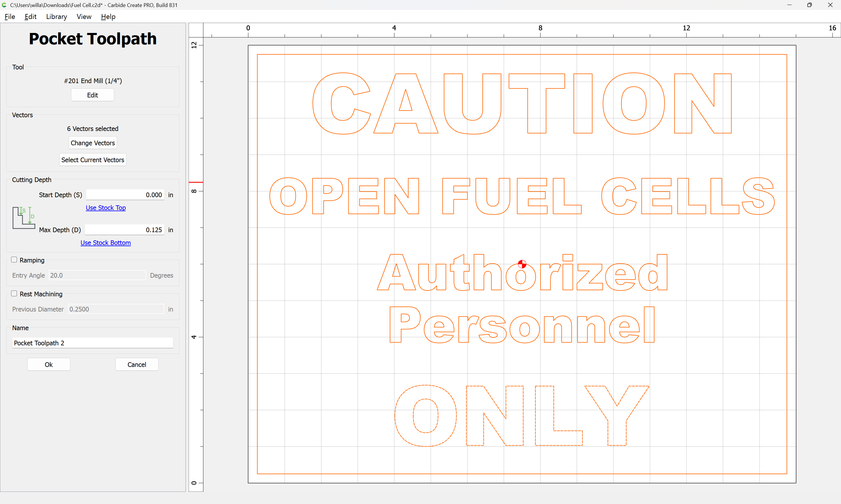The height and width of the screenshot is (504, 841).
Task: Click the red marker on vertical ruler
Action: [x=196, y=182]
